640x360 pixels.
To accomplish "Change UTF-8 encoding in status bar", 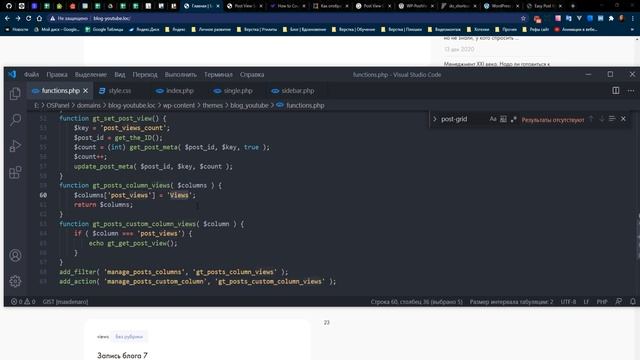I will click(x=568, y=302).
